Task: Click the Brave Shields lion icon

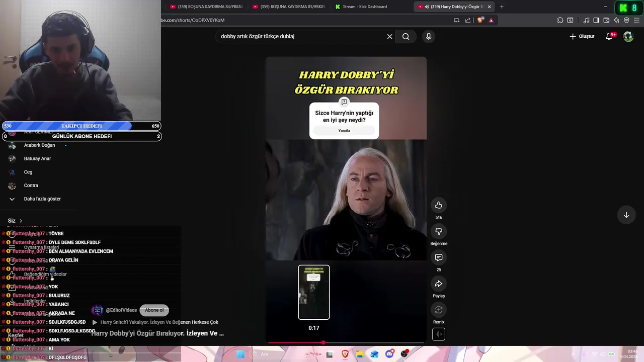Action: click(480, 20)
